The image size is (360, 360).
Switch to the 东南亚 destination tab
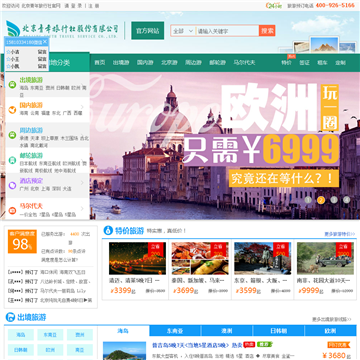click(x=175, y=331)
